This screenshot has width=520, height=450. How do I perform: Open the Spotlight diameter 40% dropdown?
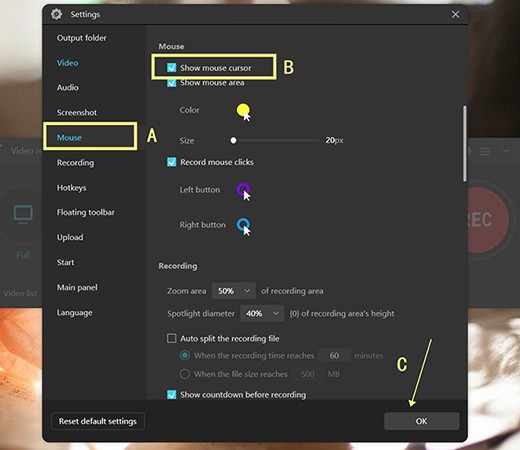pyautogui.click(x=262, y=314)
